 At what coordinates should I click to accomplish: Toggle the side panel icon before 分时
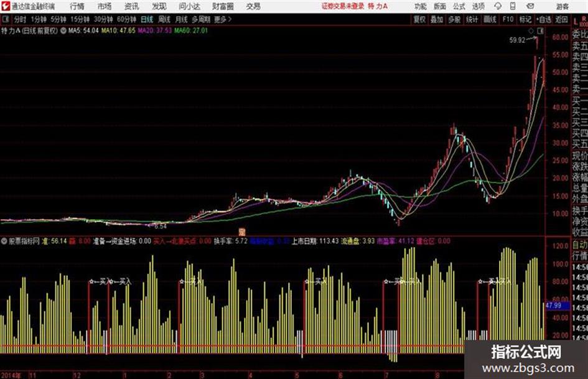[6, 19]
